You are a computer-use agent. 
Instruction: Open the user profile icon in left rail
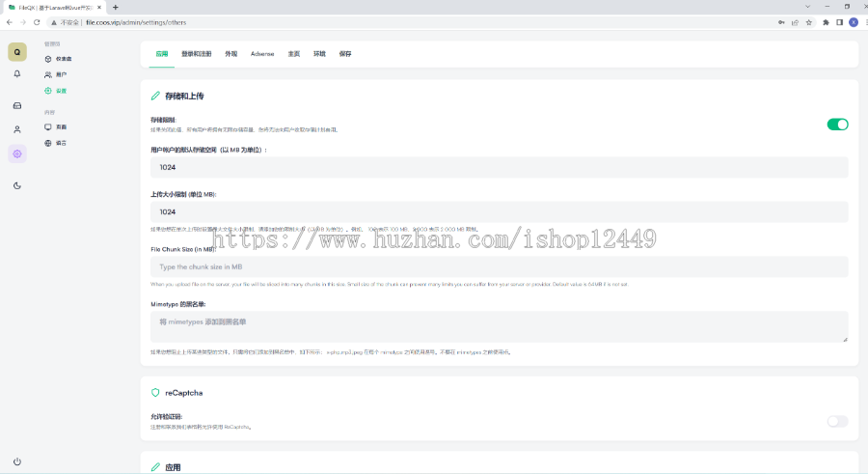coord(17,129)
